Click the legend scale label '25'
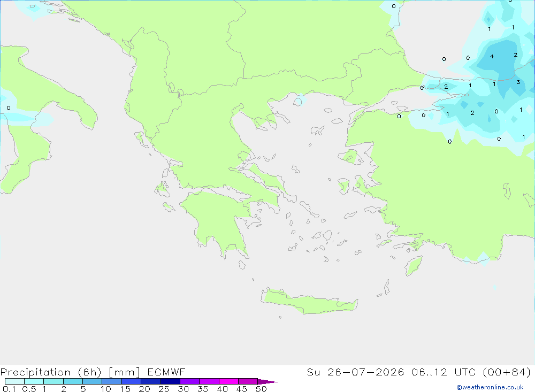This screenshot has width=535, height=392. tap(164, 389)
